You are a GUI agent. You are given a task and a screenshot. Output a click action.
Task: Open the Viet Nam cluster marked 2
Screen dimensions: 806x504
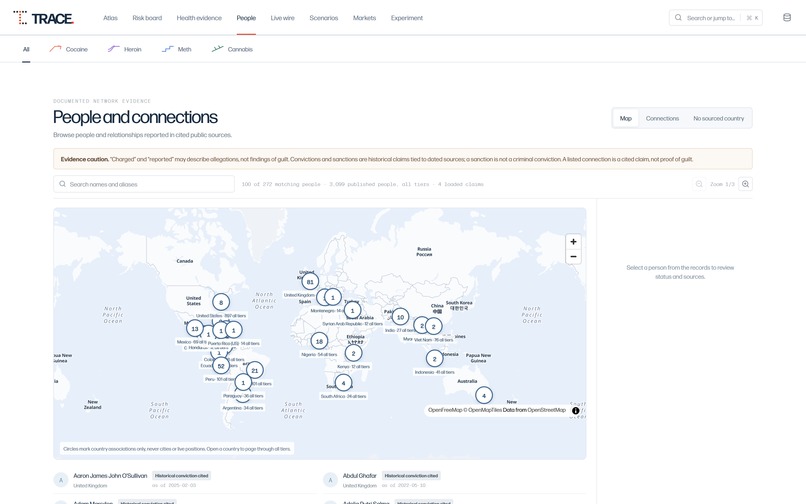[x=433, y=327]
